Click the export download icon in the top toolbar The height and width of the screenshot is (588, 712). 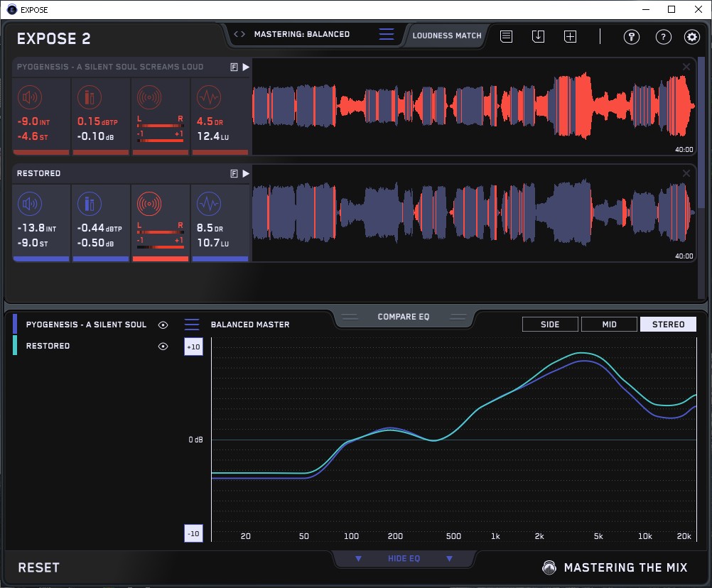pyautogui.click(x=538, y=36)
